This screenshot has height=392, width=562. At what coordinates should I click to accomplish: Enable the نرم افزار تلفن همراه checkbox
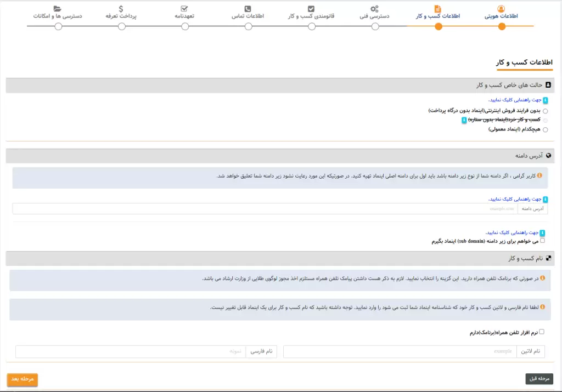[541, 331]
